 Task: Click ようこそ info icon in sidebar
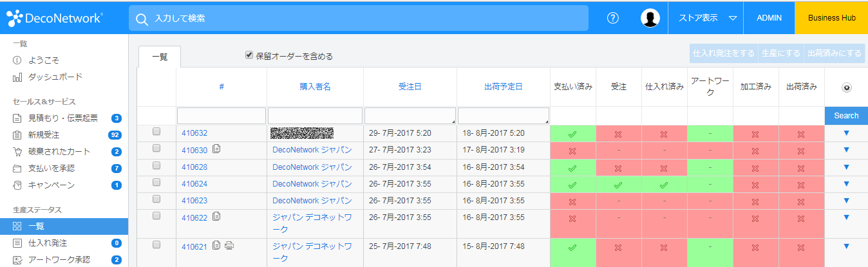coord(17,60)
